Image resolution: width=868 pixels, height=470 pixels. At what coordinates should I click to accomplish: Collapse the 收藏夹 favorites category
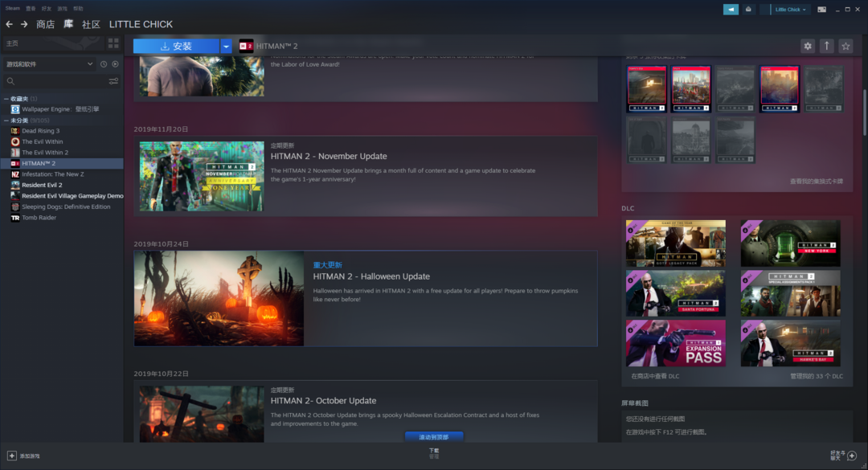pyautogui.click(x=6, y=99)
